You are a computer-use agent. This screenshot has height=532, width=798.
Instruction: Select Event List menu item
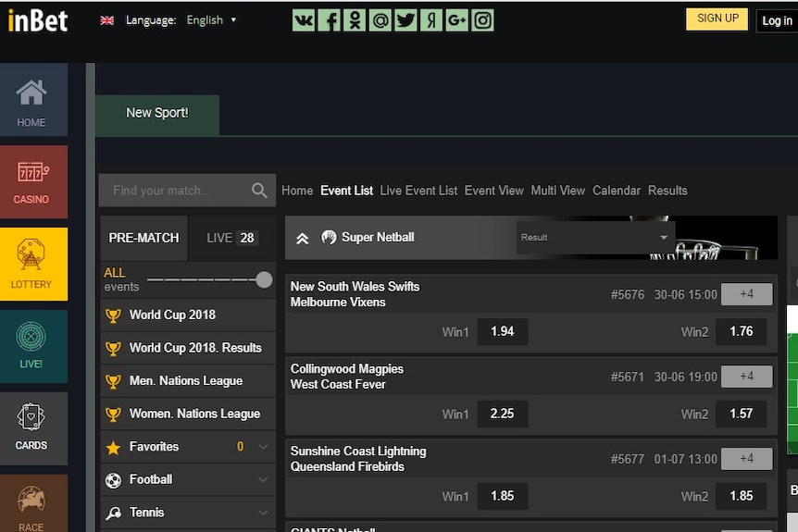click(x=346, y=191)
